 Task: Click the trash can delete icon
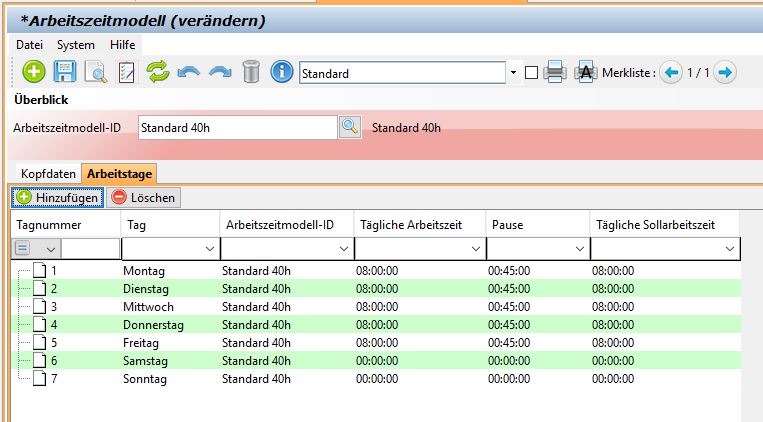tap(251, 72)
